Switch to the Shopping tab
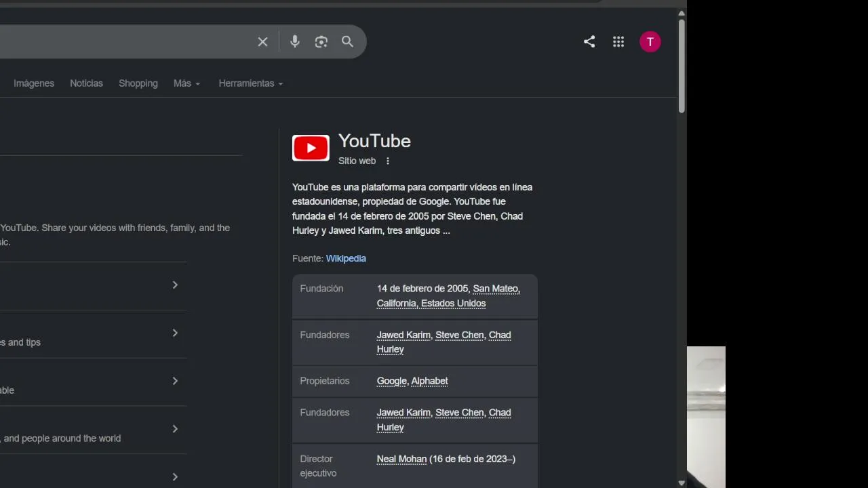This screenshot has height=488, width=868. coord(138,83)
